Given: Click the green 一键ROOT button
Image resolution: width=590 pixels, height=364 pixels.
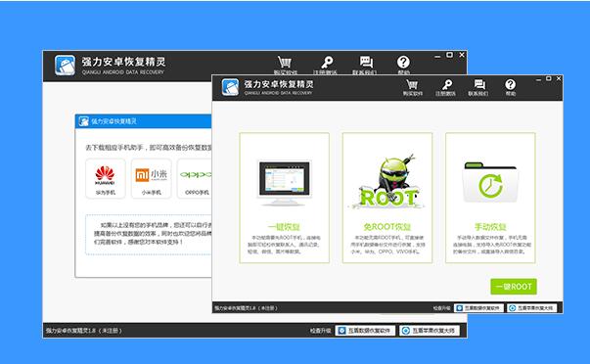Looking at the screenshot, I should pyautogui.click(x=514, y=287).
